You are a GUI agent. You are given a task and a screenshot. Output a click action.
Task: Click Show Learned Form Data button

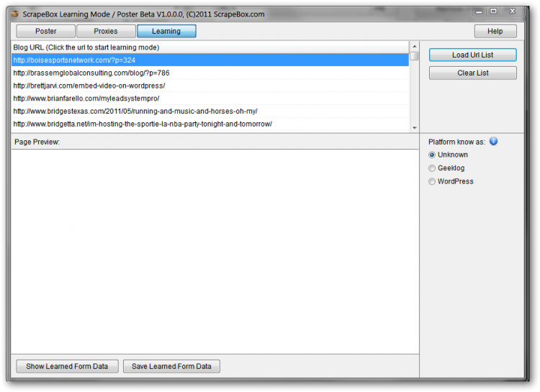pyautogui.click(x=67, y=367)
